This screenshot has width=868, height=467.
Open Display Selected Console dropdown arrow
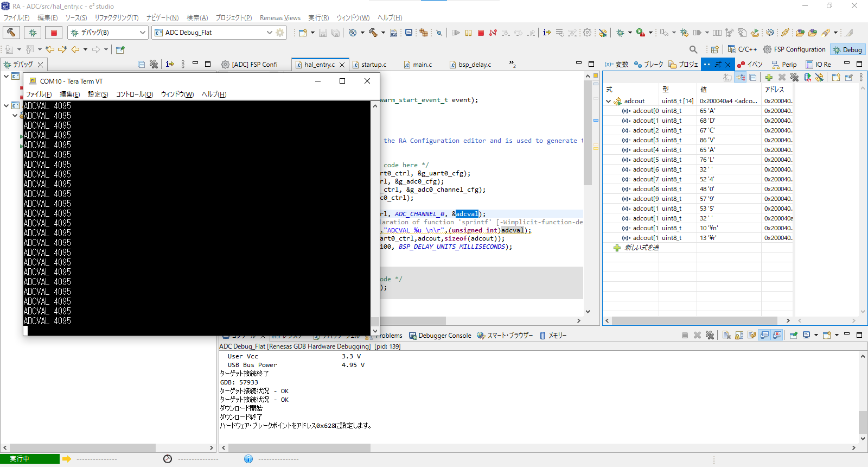(816, 335)
